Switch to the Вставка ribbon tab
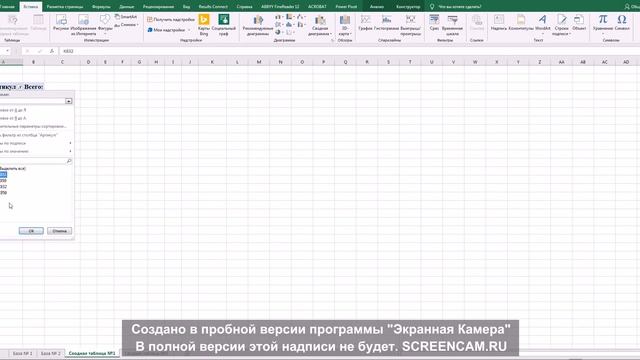Screen dimensions: 640x360 [x=31, y=7]
